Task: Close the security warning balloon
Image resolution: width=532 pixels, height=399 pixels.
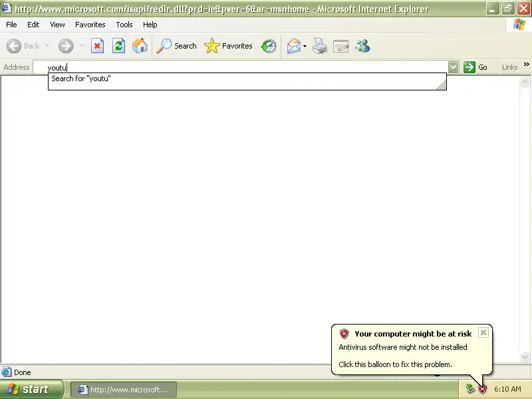Action: click(483, 332)
